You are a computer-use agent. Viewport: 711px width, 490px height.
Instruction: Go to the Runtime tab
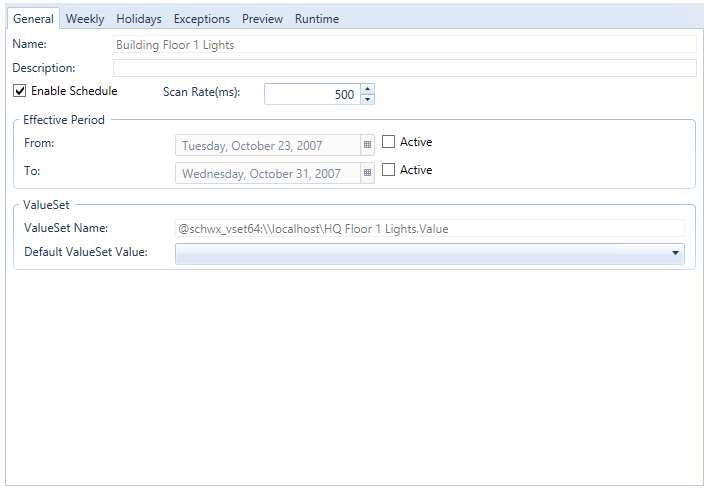(x=317, y=19)
